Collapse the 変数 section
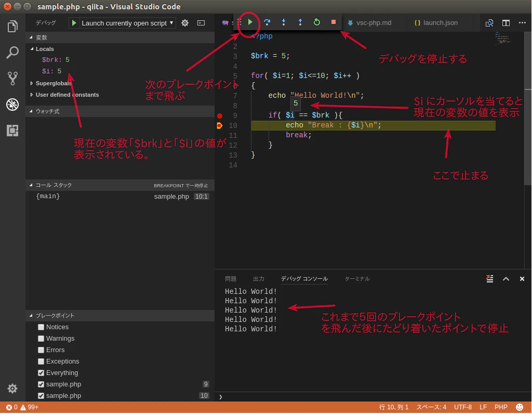 point(120,37)
